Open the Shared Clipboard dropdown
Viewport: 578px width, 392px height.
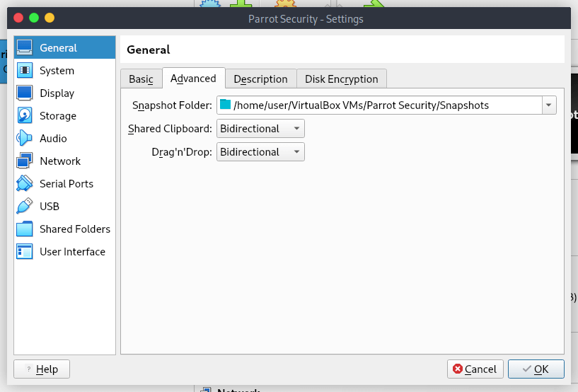260,129
